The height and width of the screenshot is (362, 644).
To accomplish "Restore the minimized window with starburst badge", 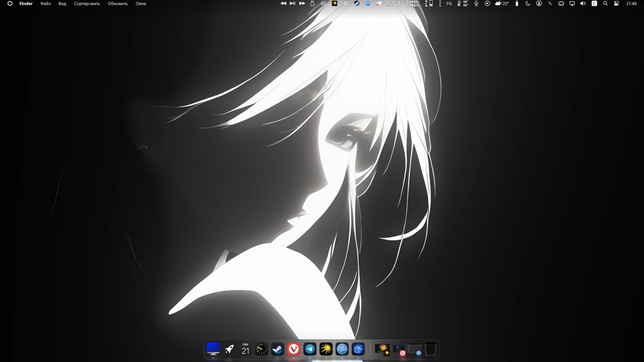I will click(382, 350).
